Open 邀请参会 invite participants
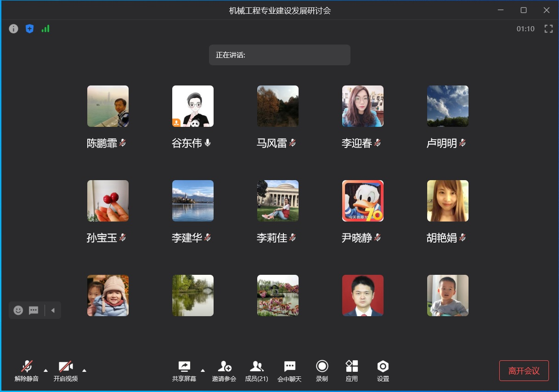Viewport: 559px width, 392px height. [x=224, y=371]
